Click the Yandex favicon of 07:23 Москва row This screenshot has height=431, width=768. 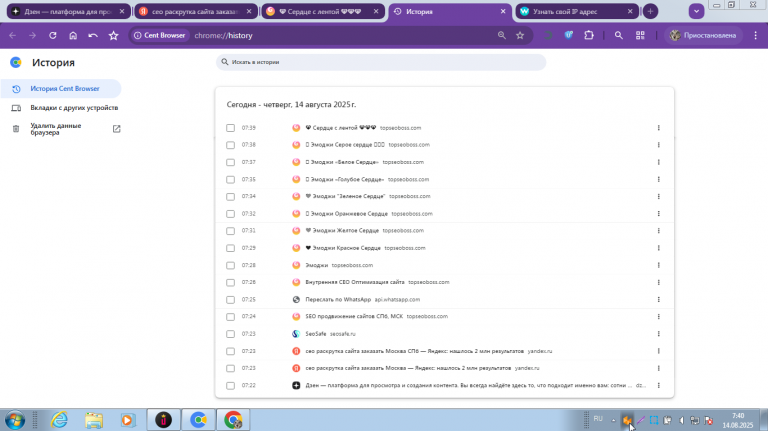click(x=296, y=368)
